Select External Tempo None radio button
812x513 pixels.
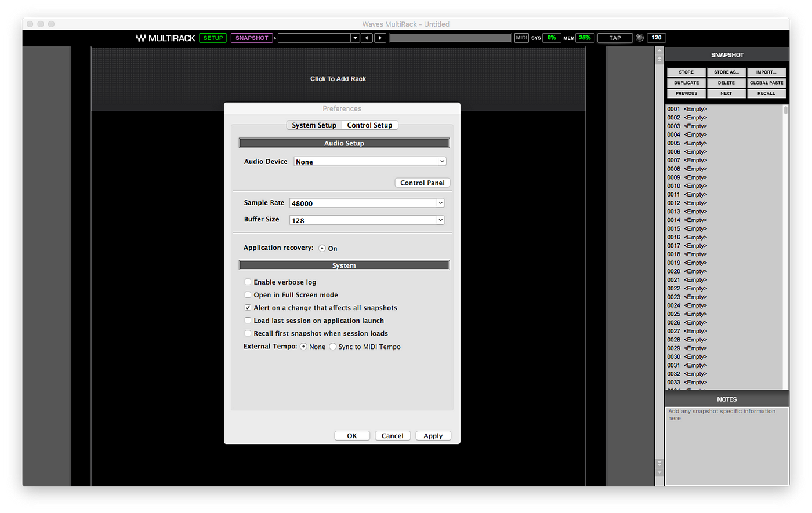[x=303, y=347]
